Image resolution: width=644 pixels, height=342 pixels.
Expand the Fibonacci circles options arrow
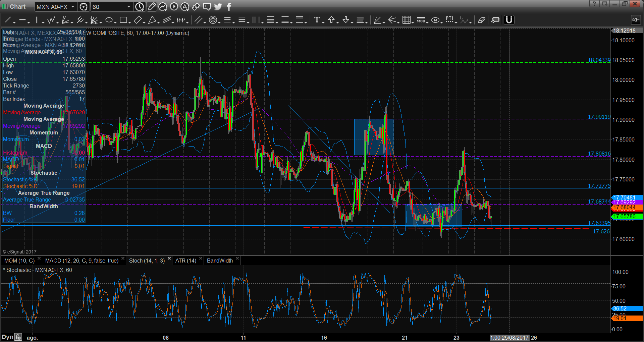219,22
